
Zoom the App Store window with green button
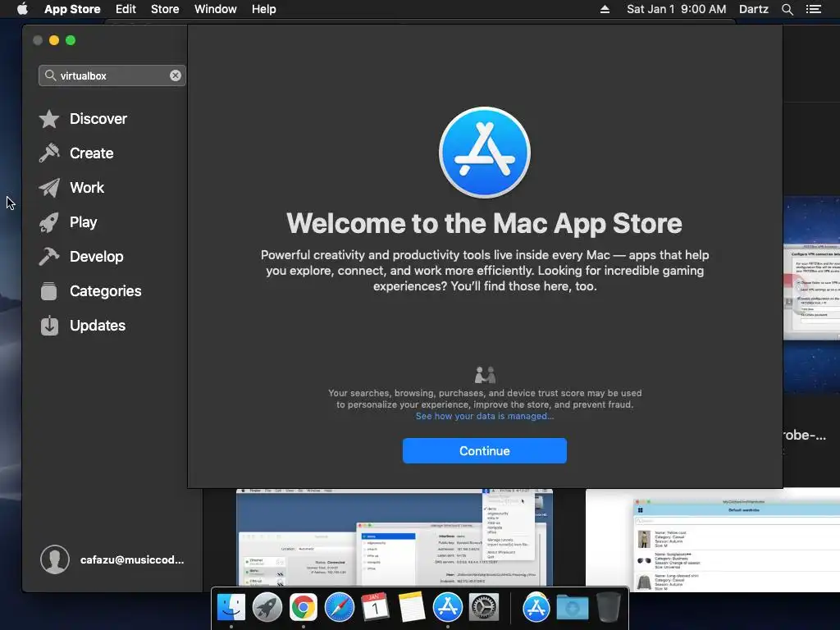(71, 40)
